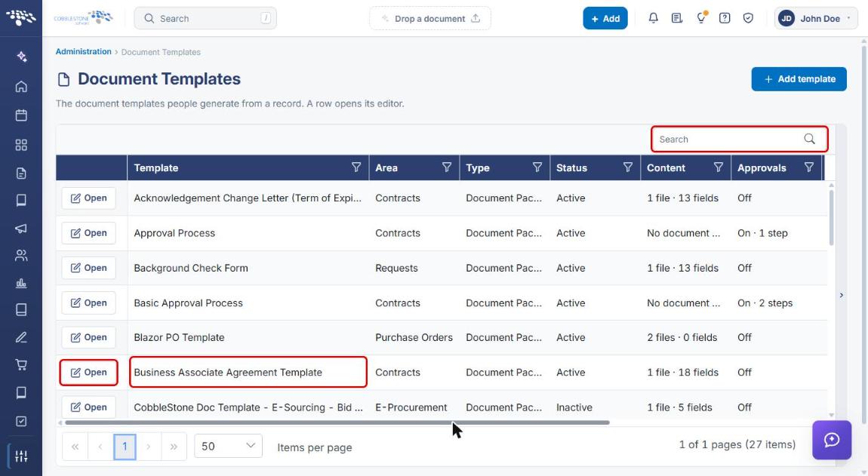Open the Background Check Form template
This screenshot has height=476, width=868.
pyautogui.click(x=88, y=268)
